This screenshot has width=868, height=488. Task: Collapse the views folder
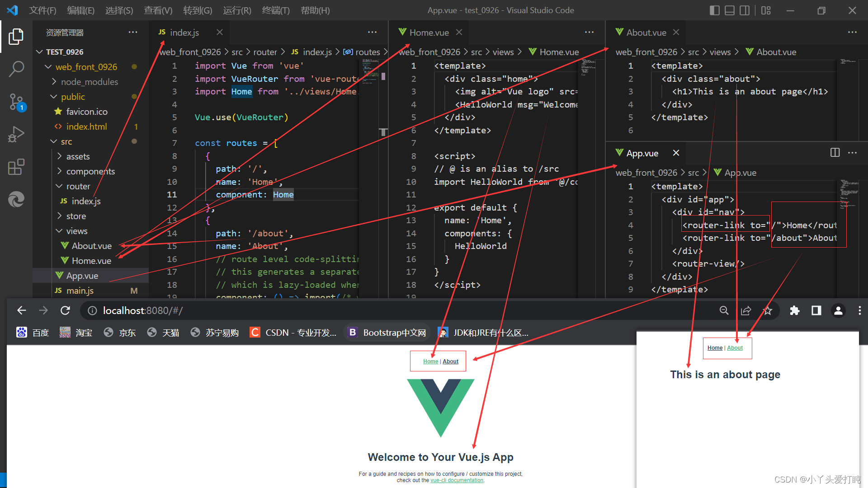pyautogui.click(x=59, y=231)
